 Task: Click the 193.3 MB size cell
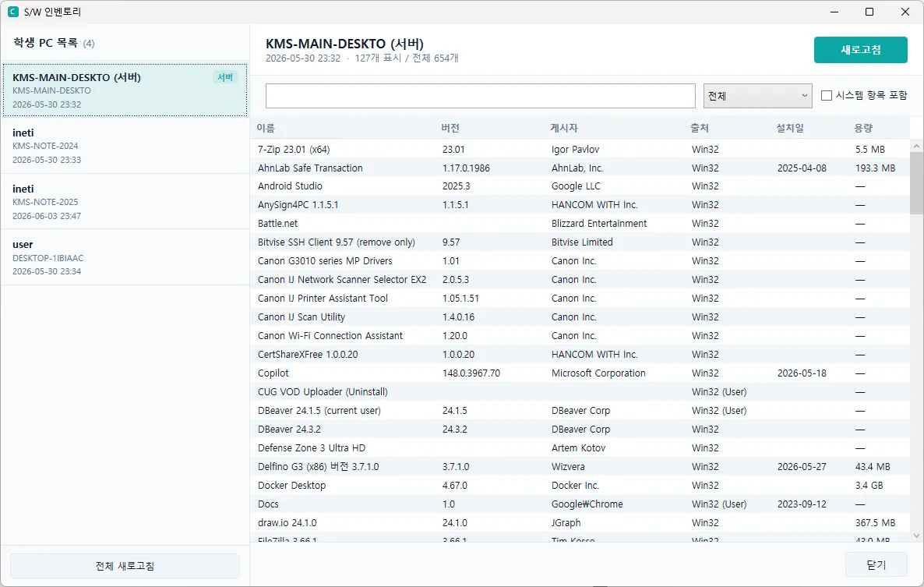[x=875, y=168]
